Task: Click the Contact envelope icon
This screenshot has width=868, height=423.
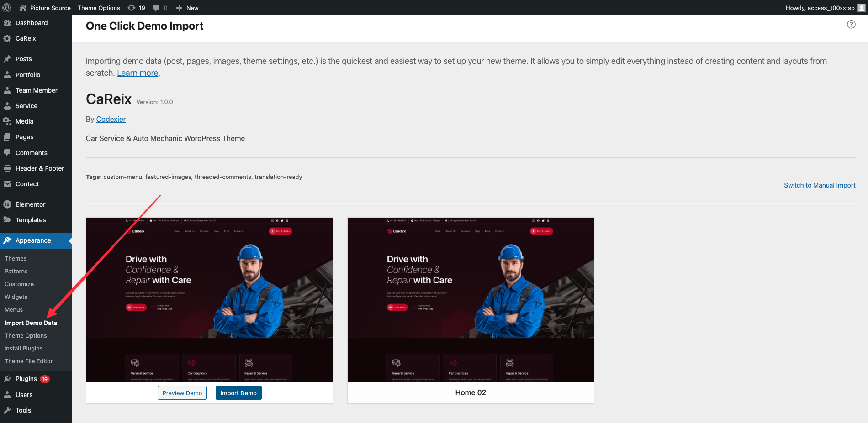Action: [x=7, y=184]
